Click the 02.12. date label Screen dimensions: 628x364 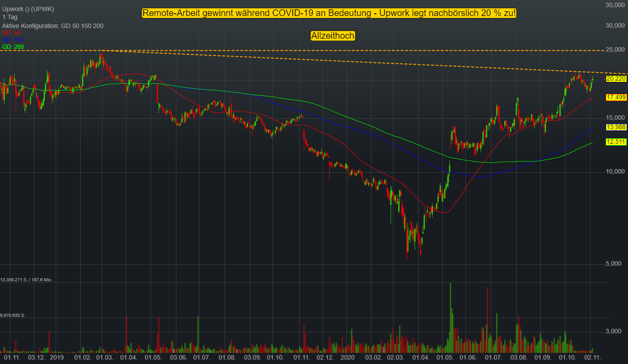[x=325, y=357]
